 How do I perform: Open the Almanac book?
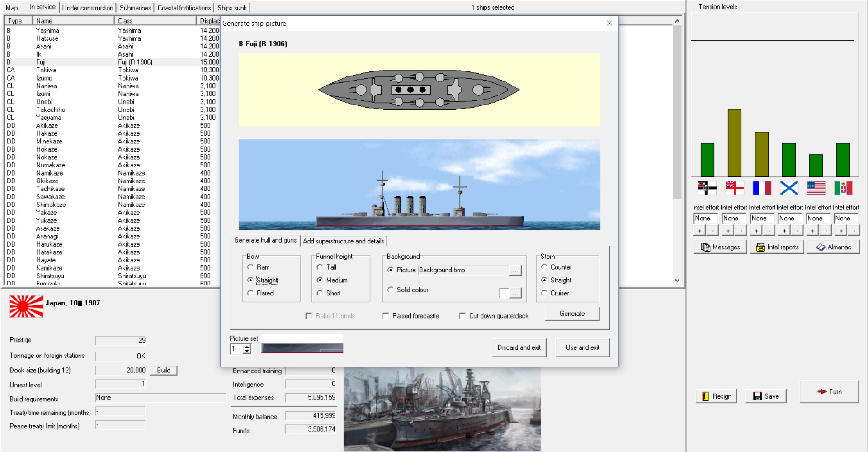pos(834,247)
